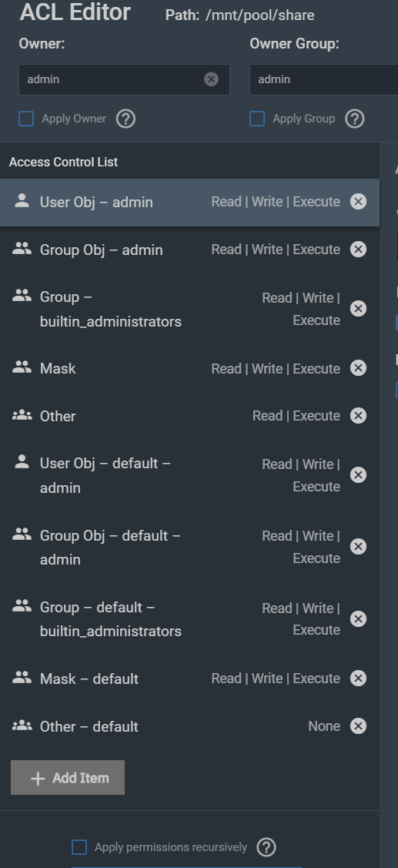The image size is (398, 868).
Task: Remove the Group Obj – admin entry
Action: [358, 249]
